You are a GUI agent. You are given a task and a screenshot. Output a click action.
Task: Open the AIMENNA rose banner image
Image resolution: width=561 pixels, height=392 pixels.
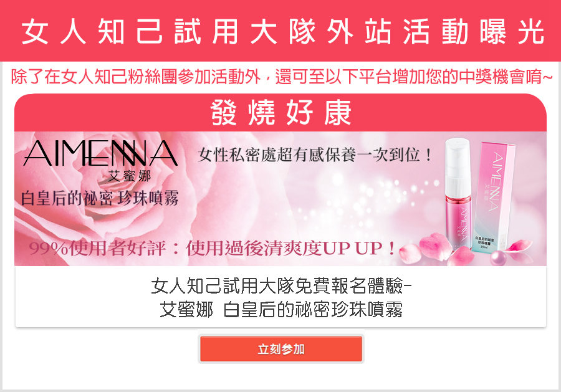pos(280,199)
